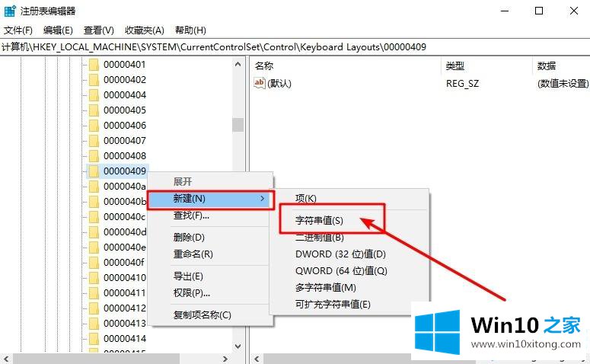Select the 0000040b tree key
The image size is (590, 364).
[125, 202]
